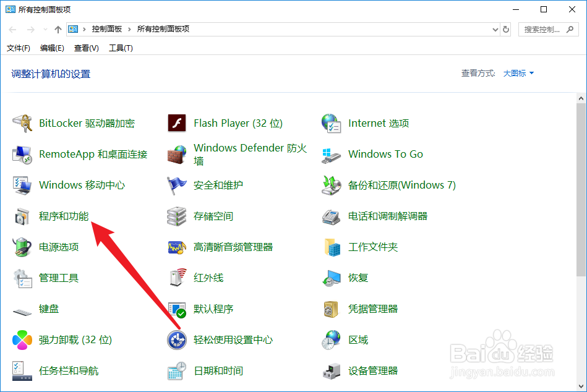Open the 电源选项 battery icon
The image size is (587, 392).
(x=22, y=247)
